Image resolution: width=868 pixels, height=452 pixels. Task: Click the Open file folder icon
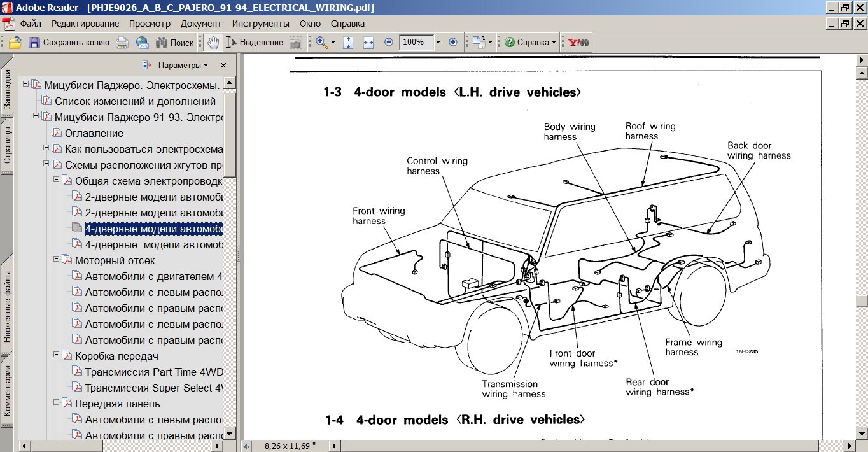coord(15,43)
